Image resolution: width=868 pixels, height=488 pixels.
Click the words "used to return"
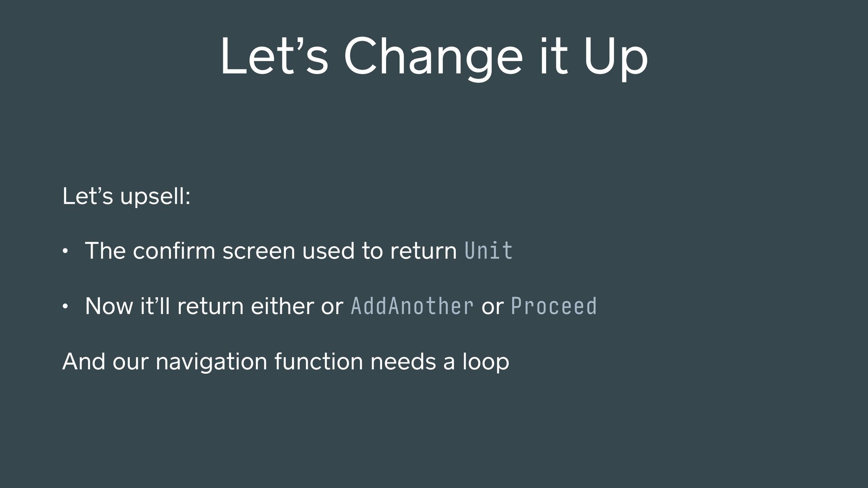coord(380,251)
